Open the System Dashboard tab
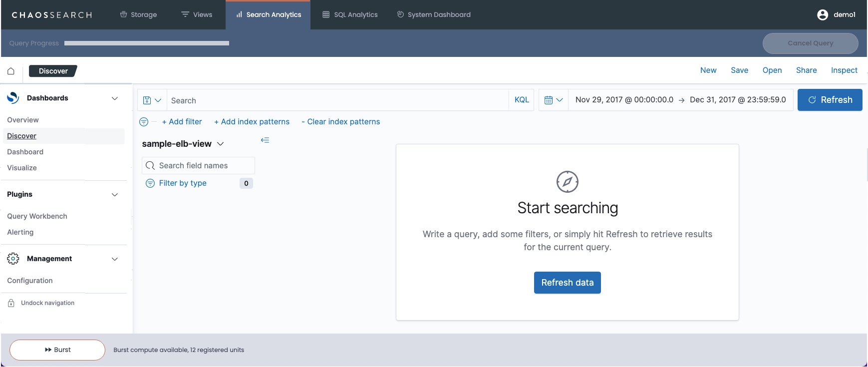Image resolution: width=868 pixels, height=367 pixels. click(434, 15)
